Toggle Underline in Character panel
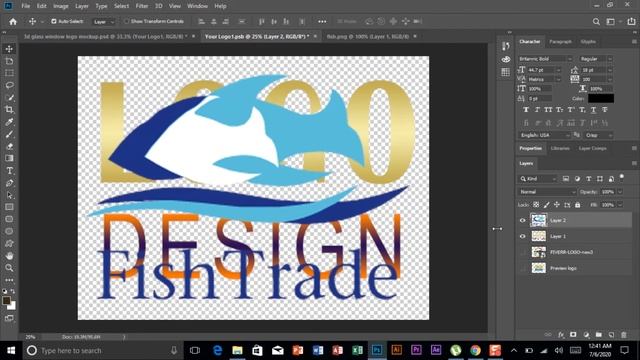 click(x=593, y=110)
